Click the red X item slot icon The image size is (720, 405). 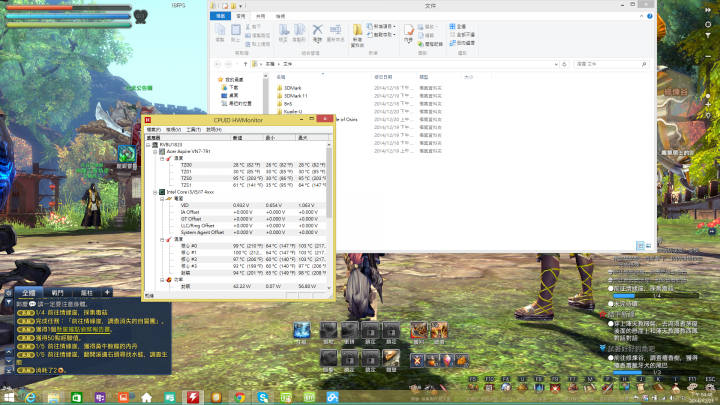click(417, 360)
